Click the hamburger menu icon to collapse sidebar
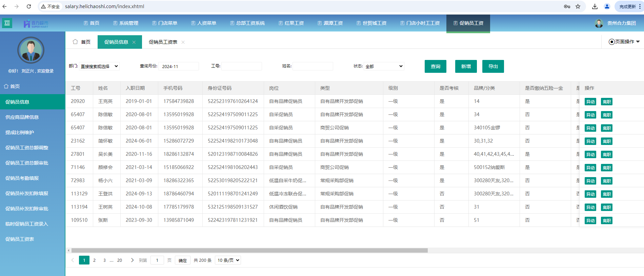The height and width of the screenshot is (276, 644). coord(7,23)
